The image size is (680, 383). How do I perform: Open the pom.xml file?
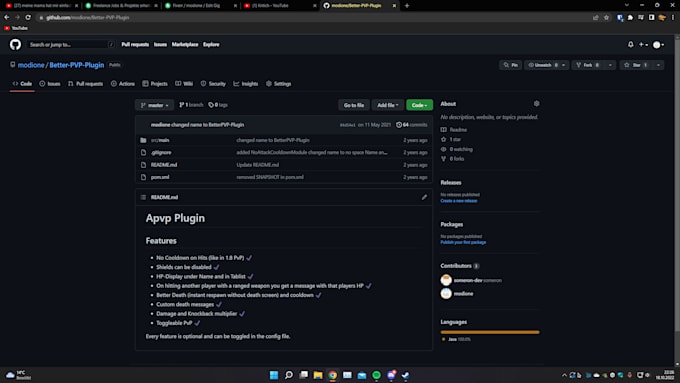pyautogui.click(x=160, y=177)
